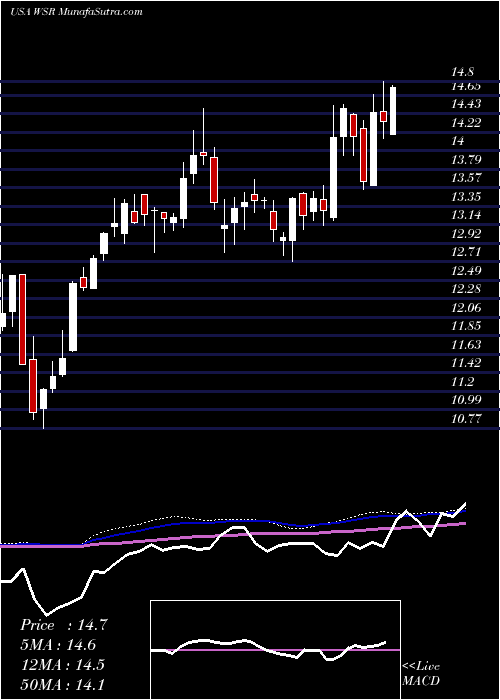Click the 12.71 price axis label
Viewport: 500px width, 700px height.
tap(466, 252)
